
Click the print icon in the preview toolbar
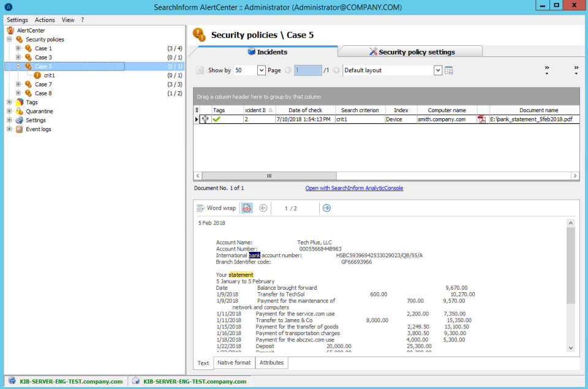point(247,208)
